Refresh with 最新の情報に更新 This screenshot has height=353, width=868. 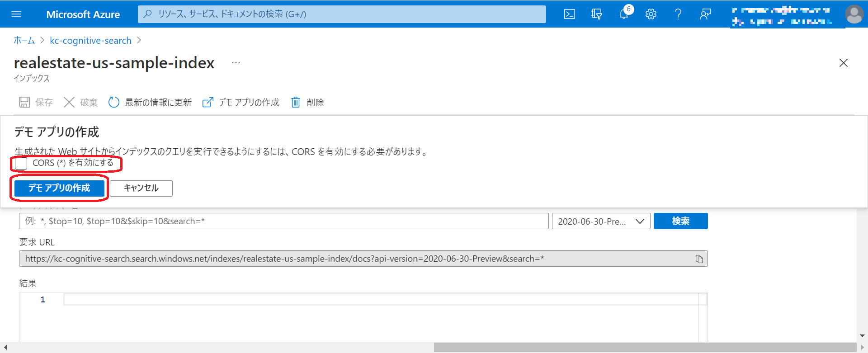150,102
